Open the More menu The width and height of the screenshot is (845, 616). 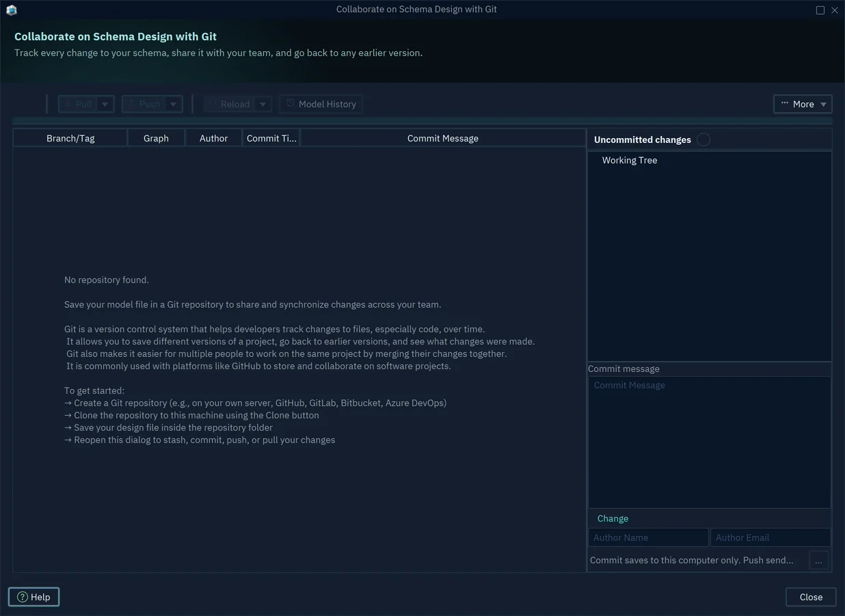coord(803,104)
